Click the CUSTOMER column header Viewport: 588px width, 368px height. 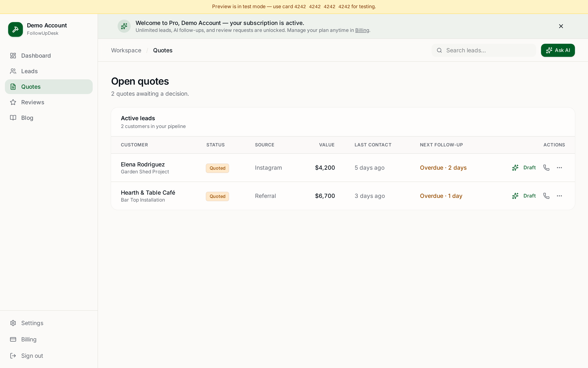(134, 145)
